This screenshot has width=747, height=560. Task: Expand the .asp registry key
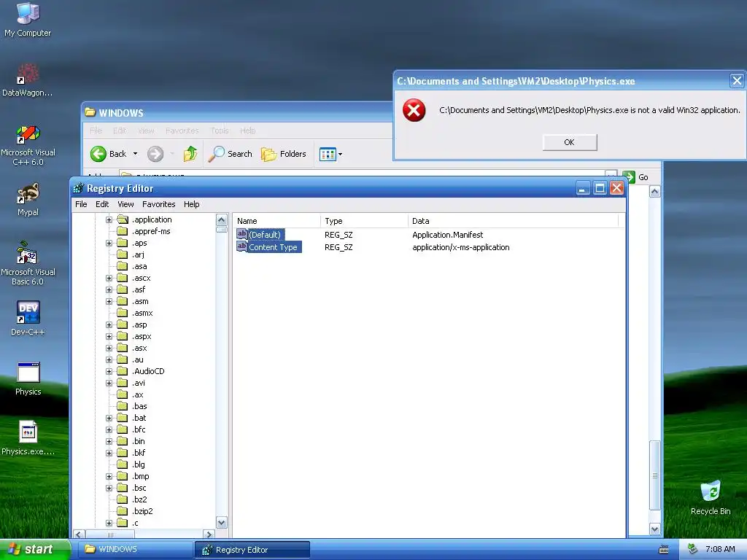tap(109, 324)
